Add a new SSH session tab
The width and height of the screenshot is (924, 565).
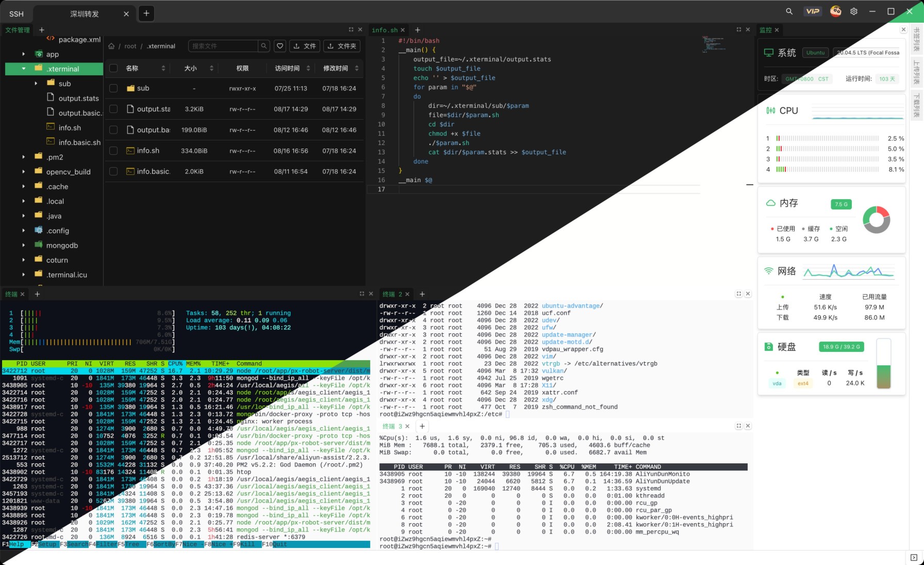click(146, 13)
